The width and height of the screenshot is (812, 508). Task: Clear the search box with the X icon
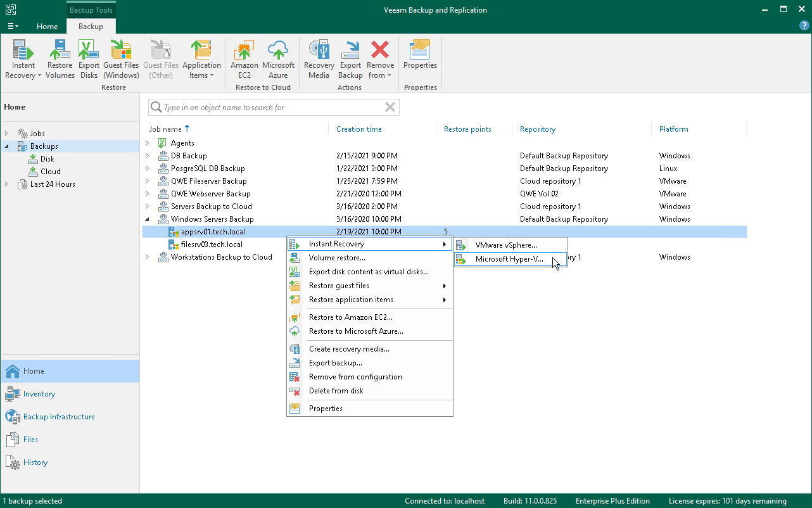tap(390, 108)
